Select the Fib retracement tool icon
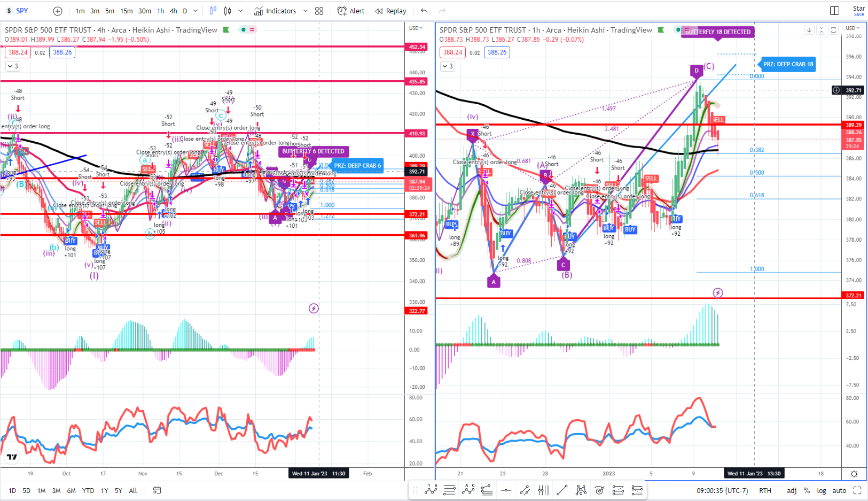This screenshot has height=501, width=868. pos(487,490)
